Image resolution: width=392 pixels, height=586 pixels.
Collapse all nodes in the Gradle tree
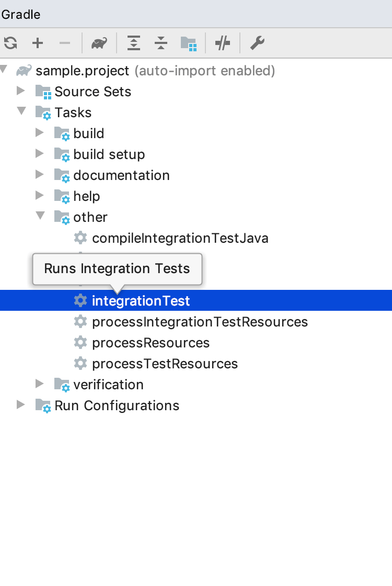point(161,43)
